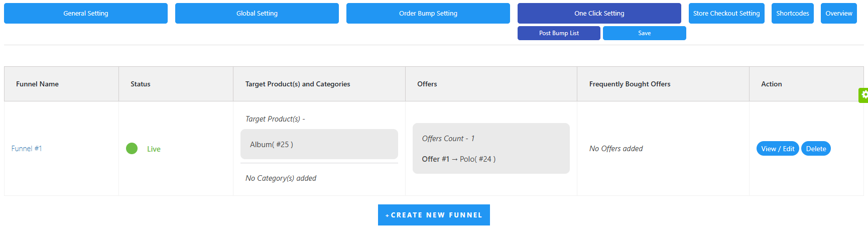
Task: Click the Offer #1 Polo (#24) box
Action: 491,149
